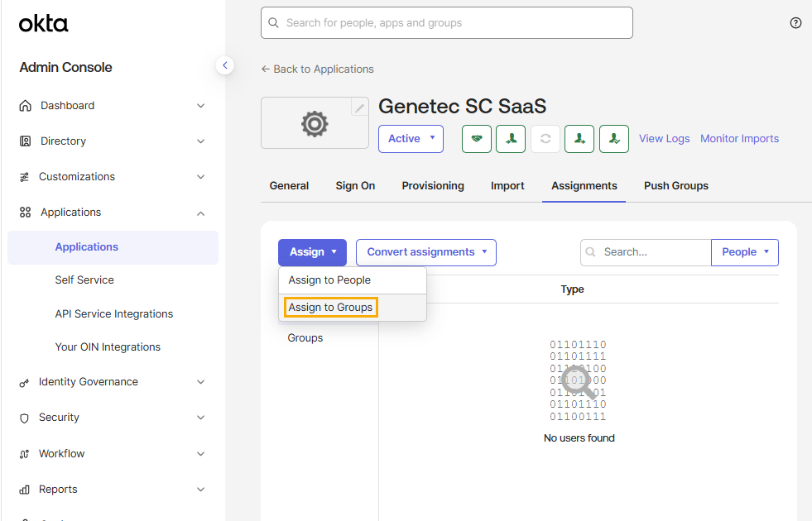Click the Okta logo
This screenshot has width=812, height=521.
click(44, 23)
